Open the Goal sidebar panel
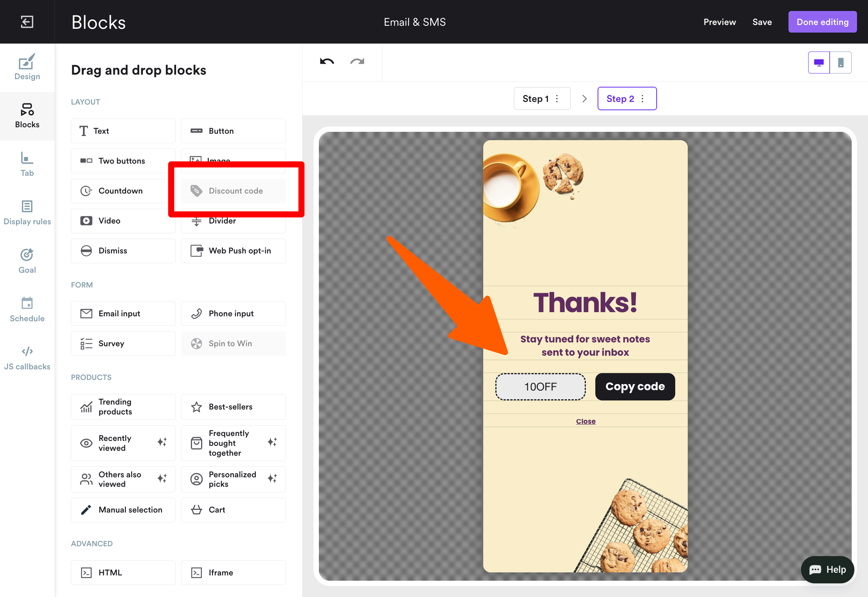This screenshot has width=868, height=597. pyautogui.click(x=27, y=261)
